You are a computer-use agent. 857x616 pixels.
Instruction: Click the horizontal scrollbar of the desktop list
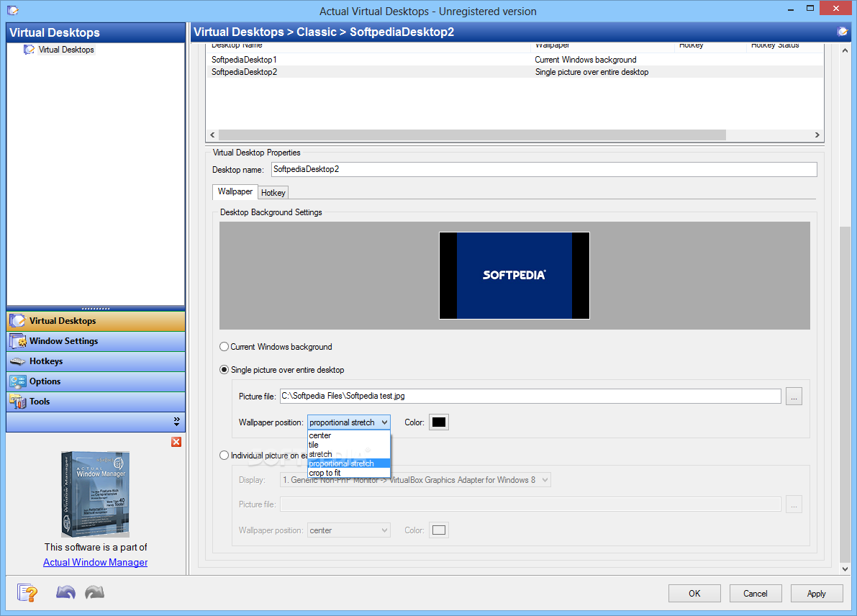472,135
